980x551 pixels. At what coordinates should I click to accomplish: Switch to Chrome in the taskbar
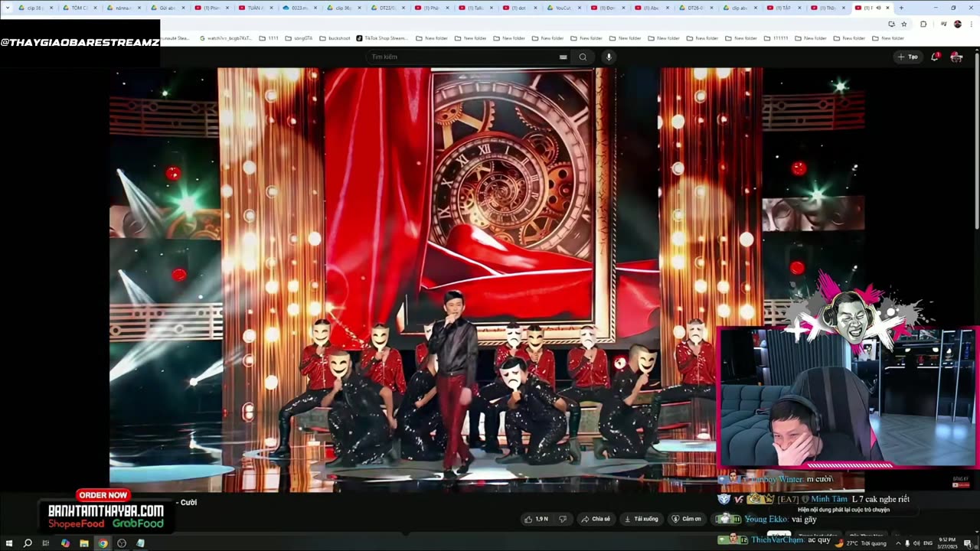tap(103, 543)
